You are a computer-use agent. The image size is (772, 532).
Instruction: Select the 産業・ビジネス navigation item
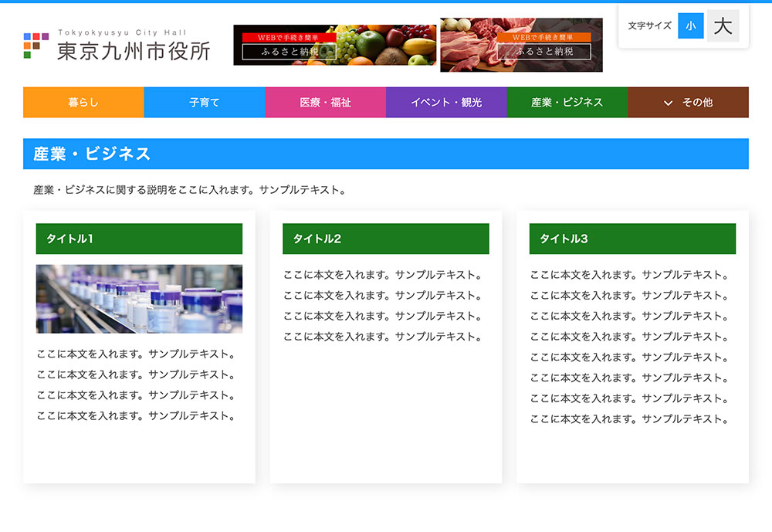(567, 102)
